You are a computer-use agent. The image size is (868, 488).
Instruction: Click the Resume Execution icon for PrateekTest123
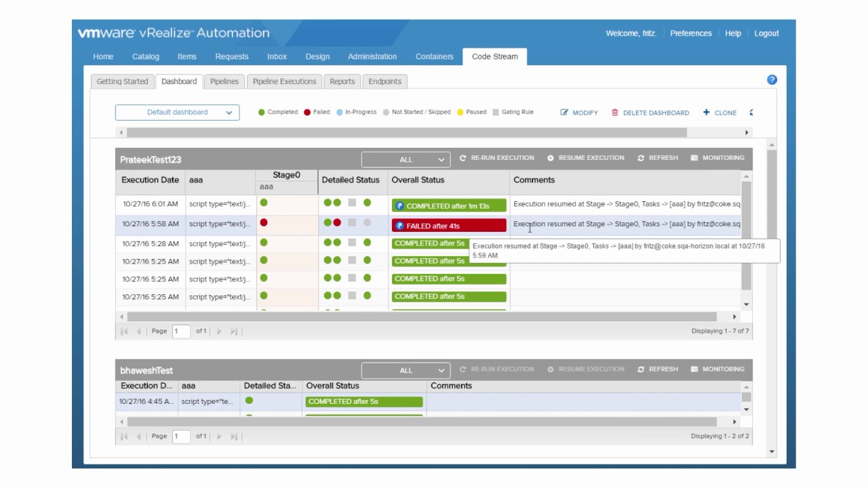tap(550, 157)
